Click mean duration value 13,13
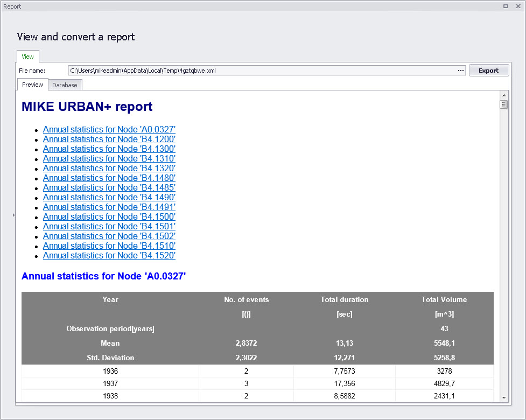Image resolution: width=526 pixels, height=420 pixels. click(344, 343)
